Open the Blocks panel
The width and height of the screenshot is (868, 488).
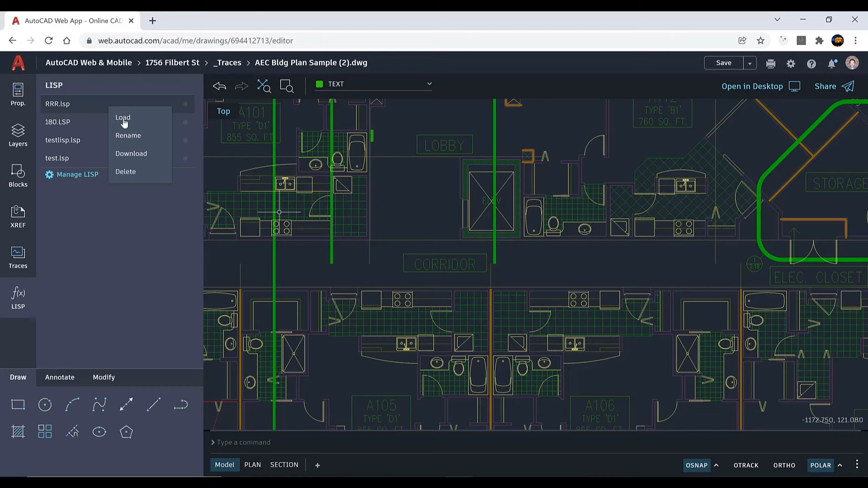pyautogui.click(x=17, y=176)
